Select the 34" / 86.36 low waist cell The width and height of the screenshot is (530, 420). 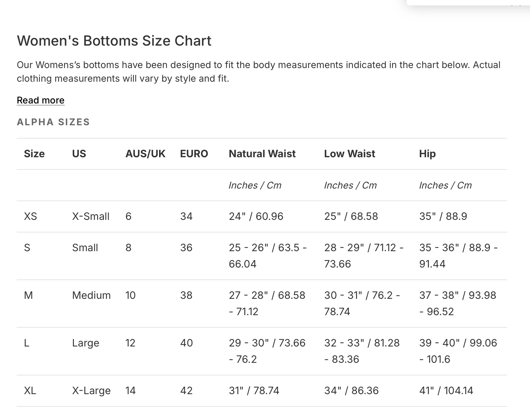[351, 391]
